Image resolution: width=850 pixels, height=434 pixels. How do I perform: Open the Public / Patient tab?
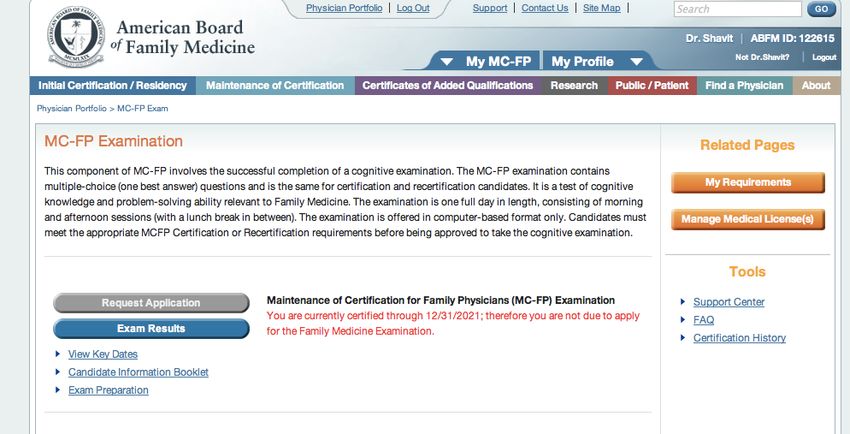(x=652, y=86)
